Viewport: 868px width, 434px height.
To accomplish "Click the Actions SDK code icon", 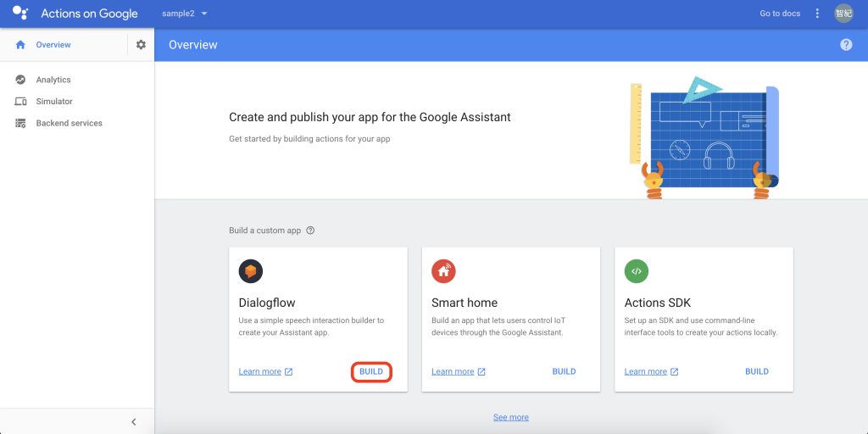I will pos(637,271).
